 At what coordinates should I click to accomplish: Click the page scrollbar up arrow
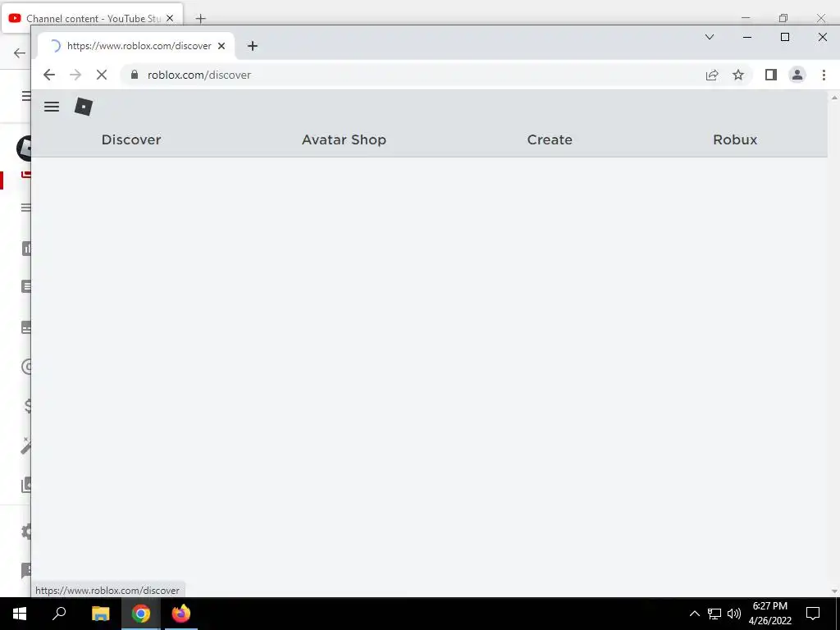[834, 98]
